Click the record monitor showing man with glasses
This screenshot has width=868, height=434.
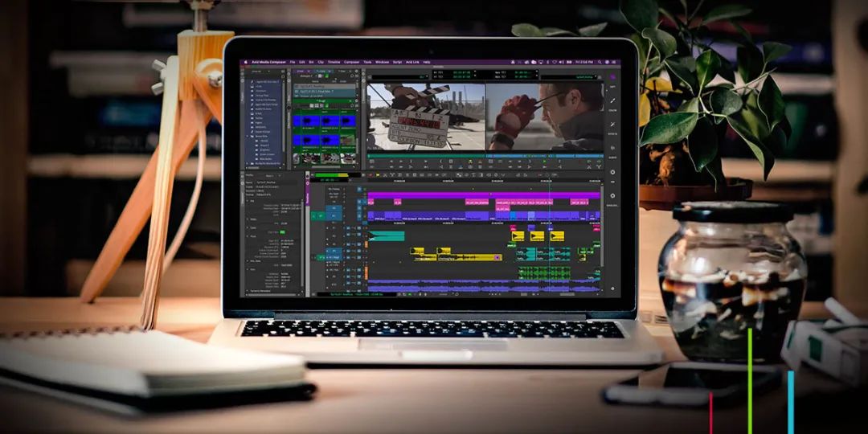(x=544, y=116)
